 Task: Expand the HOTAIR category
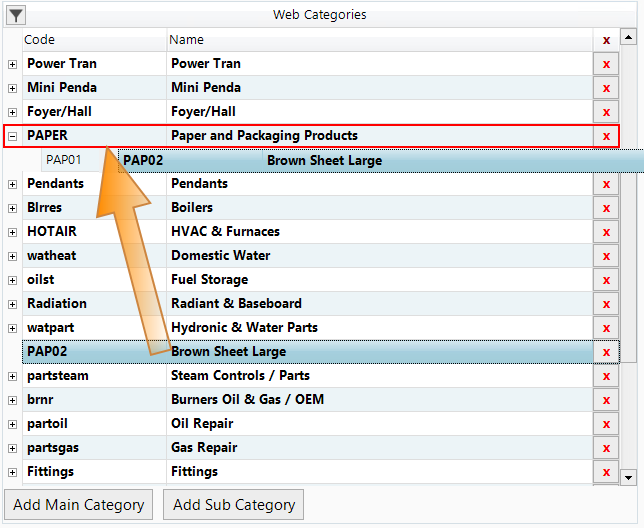tap(13, 232)
